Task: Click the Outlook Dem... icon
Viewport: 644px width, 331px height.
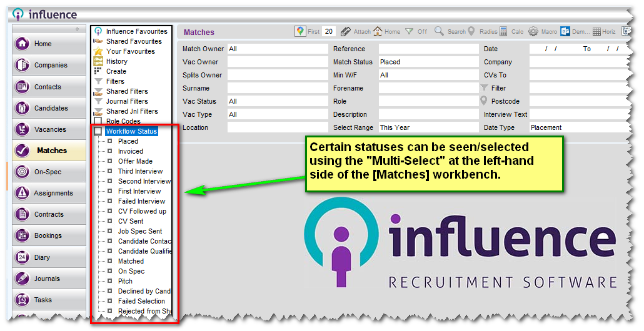Action: pyautogui.click(x=565, y=32)
